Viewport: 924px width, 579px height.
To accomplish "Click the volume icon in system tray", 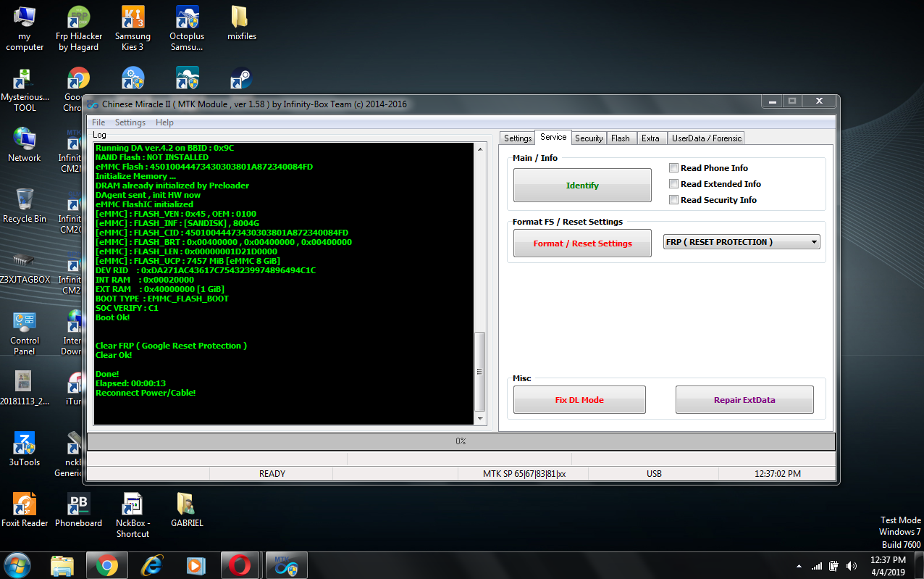I will pos(850,565).
